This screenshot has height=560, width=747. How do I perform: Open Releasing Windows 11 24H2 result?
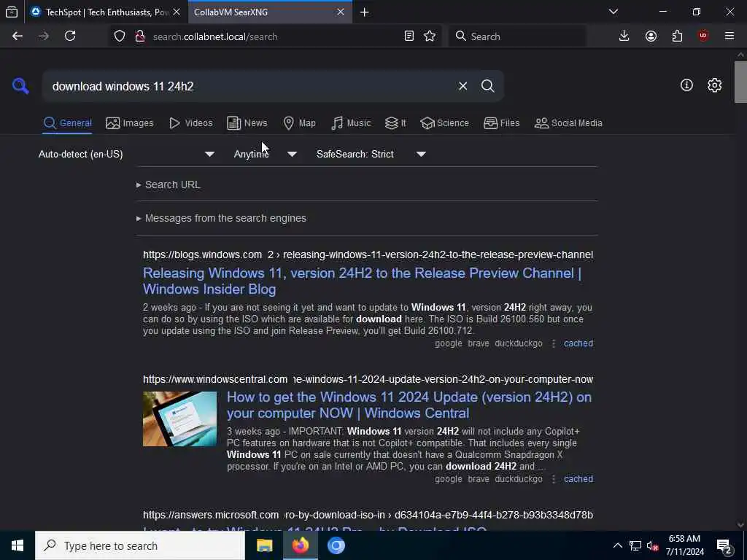pyautogui.click(x=362, y=281)
